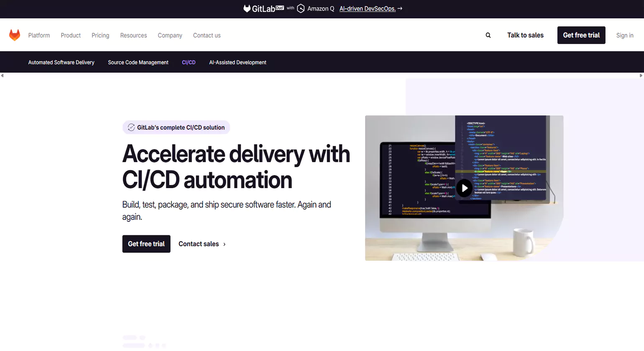Open the AI-driven DevSecOps banner link
644x351 pixels.
pyautogui.click(x=368, y=8)
